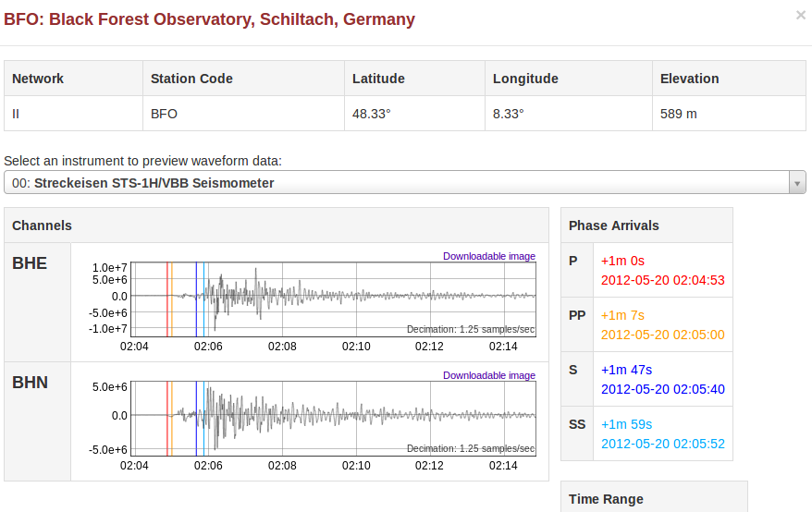Open Downloadable image link for BHN channel
812x512 pixels.
click(x=488, y=375)
